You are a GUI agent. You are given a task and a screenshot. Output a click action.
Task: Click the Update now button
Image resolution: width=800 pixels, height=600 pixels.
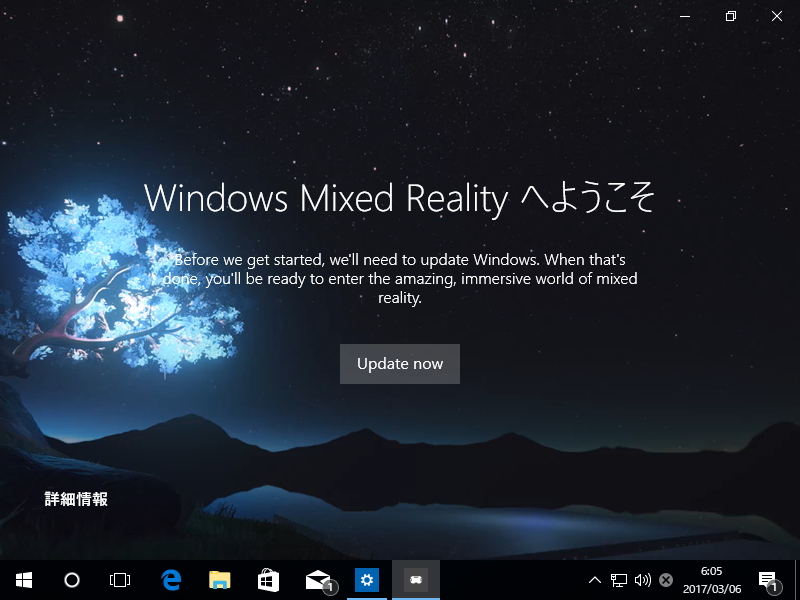[x=399, y=364]
